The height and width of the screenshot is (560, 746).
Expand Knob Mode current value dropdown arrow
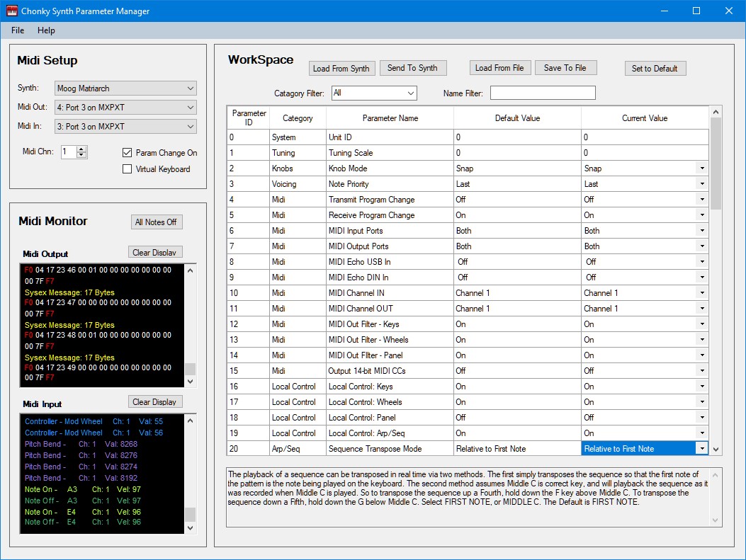point(701,168)
